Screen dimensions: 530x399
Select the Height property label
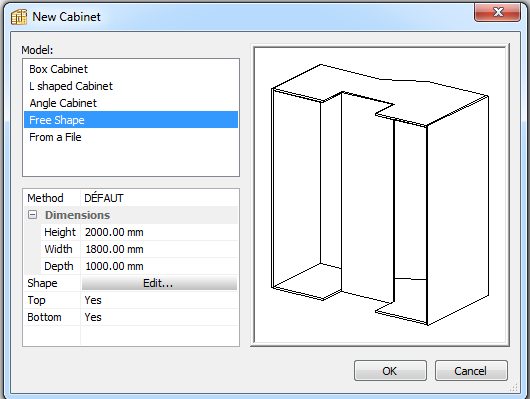60,232
